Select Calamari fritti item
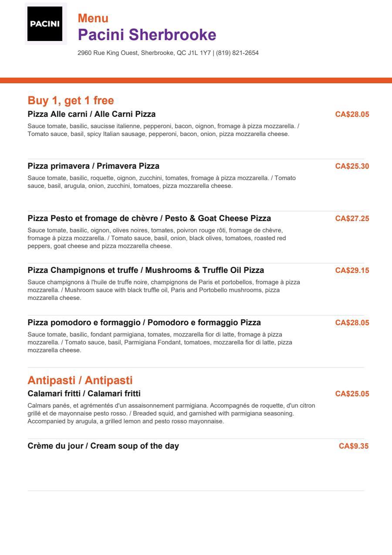This screenshot has height=555, width=392. pos(84,394)
